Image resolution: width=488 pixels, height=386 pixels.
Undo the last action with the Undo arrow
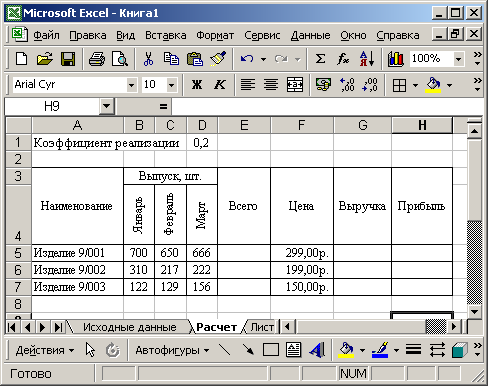point(247,59)
